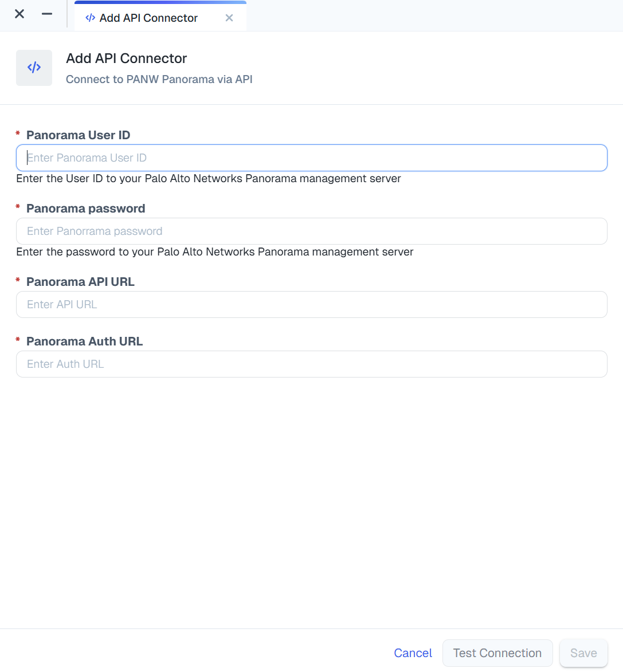Click the code icon on the Add API Connector tab
623x672 pixels.
[x=89, y=18]
